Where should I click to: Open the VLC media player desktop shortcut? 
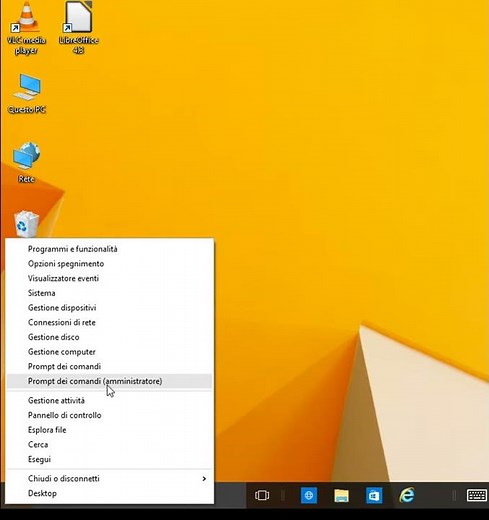[x=26, y=28]
